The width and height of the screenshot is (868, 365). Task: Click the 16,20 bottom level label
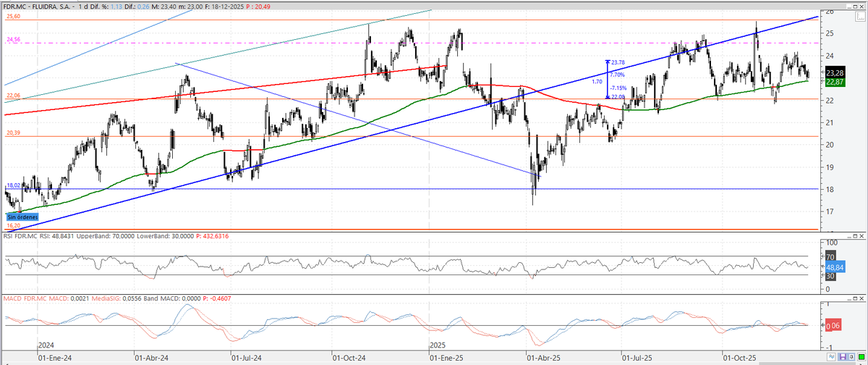click(12, 226)
